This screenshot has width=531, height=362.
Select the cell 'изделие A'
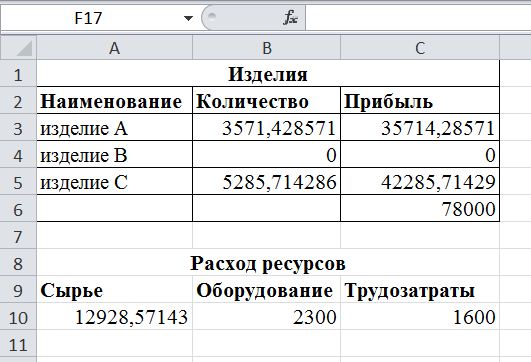[114, 128]
